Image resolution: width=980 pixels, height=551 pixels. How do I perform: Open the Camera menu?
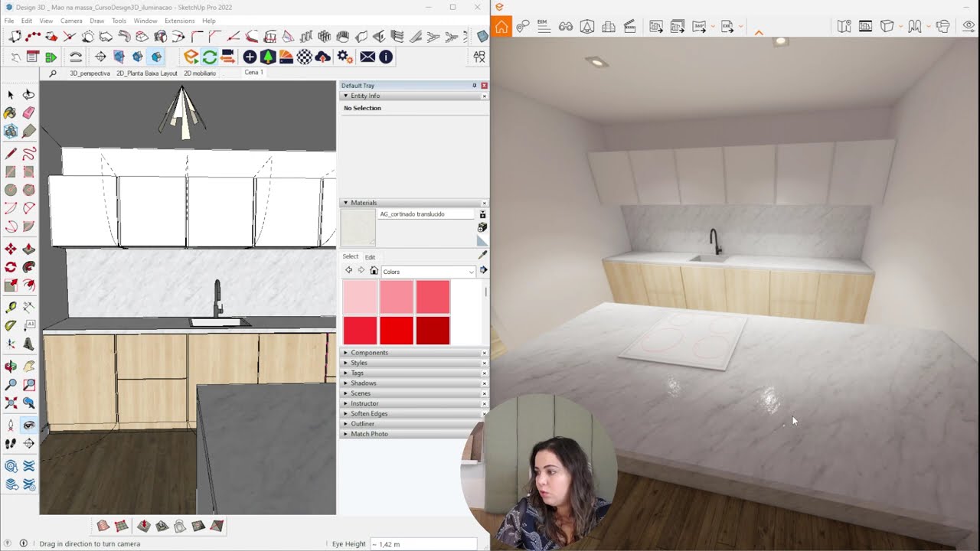point(71,21)
